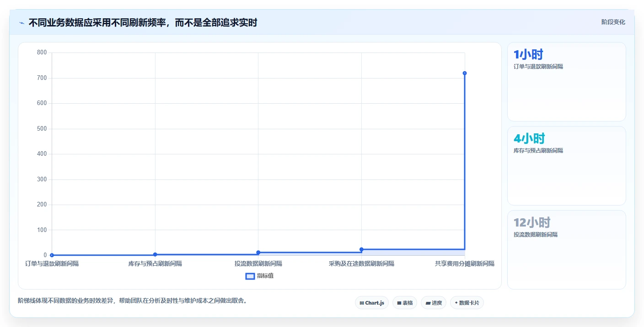Click data point for 投流数据刷新间隔
The image size is (644, 327).
point(258,252)
